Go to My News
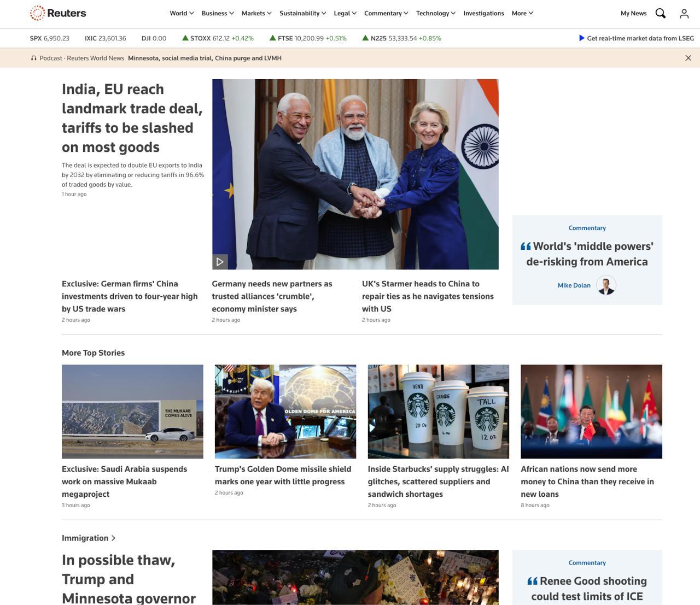The height and width of the screenshot is (605, 700). 633,13
